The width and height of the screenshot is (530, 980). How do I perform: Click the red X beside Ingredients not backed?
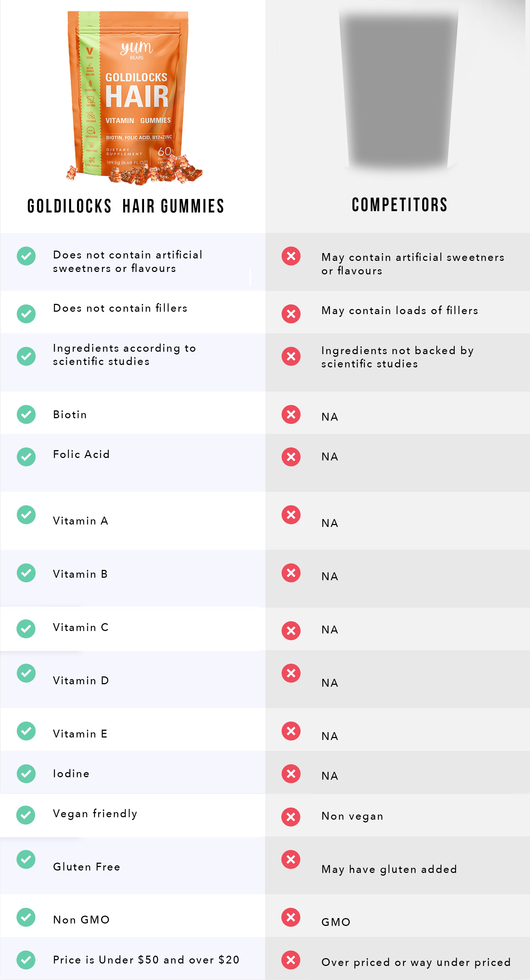291,357
